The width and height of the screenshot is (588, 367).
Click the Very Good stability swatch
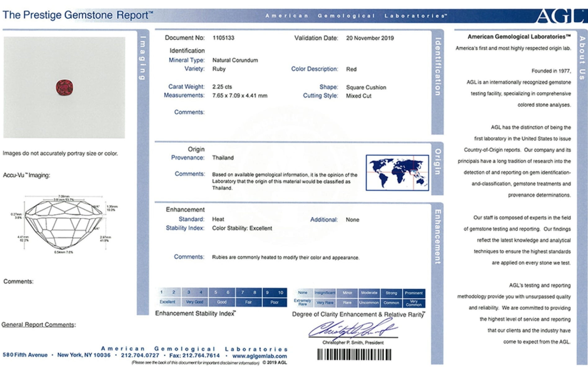[195, 302]
